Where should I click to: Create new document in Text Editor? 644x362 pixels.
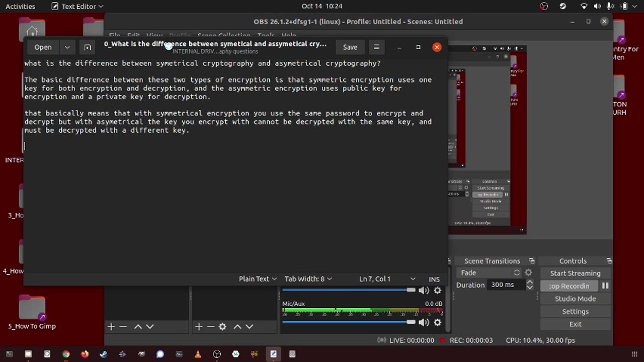coord(88,47)
